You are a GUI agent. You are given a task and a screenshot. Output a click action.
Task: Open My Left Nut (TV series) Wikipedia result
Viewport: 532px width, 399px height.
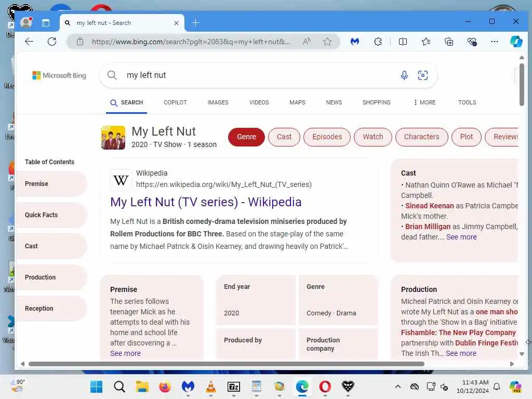click(206, 202)
